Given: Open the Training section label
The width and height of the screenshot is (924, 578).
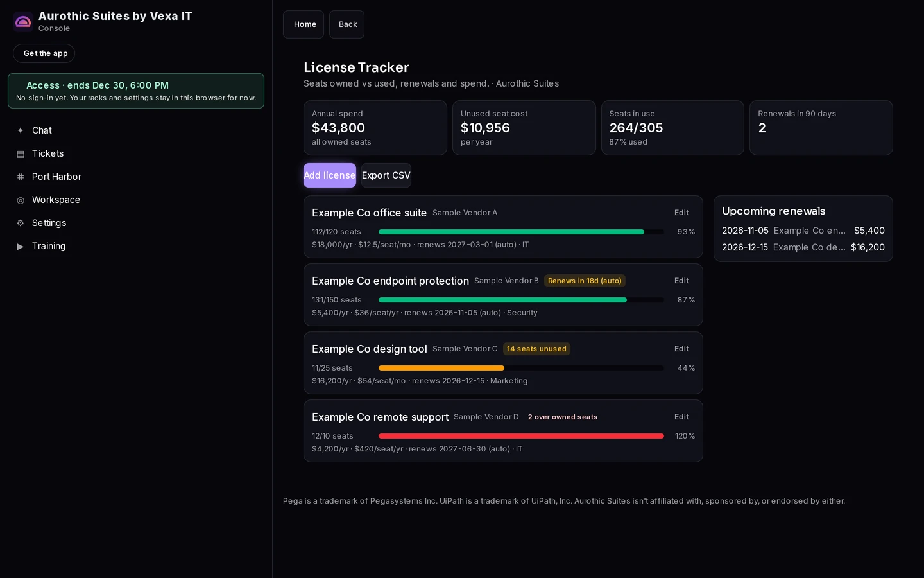Looking at the screenshot, I should click(49, 246).
